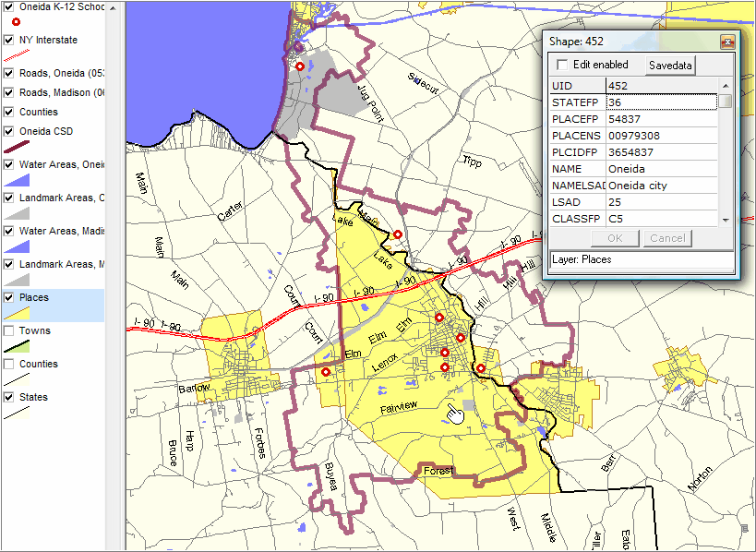This screenshot has height=552, width=756.
Task: Enable the Towns layer checkbox
Action: pos(9,330)
